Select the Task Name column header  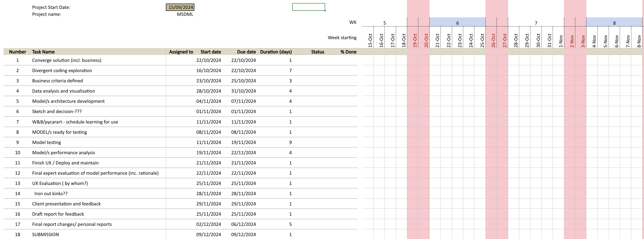[x=43, y=52]
